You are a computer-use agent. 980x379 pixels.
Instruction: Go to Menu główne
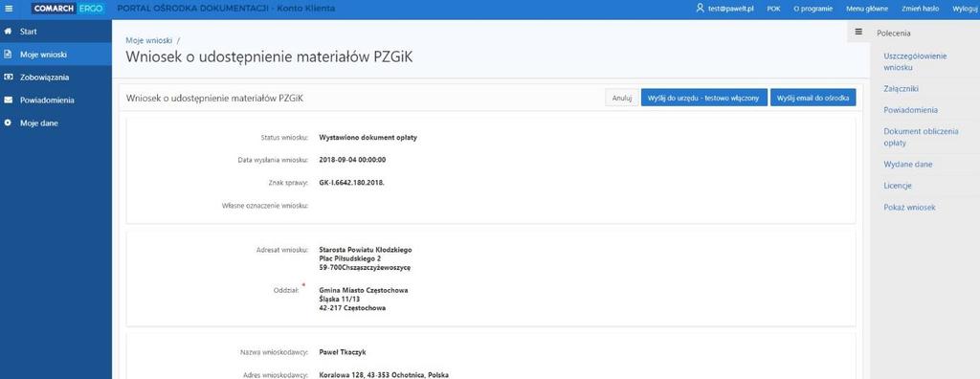point(867,9)
